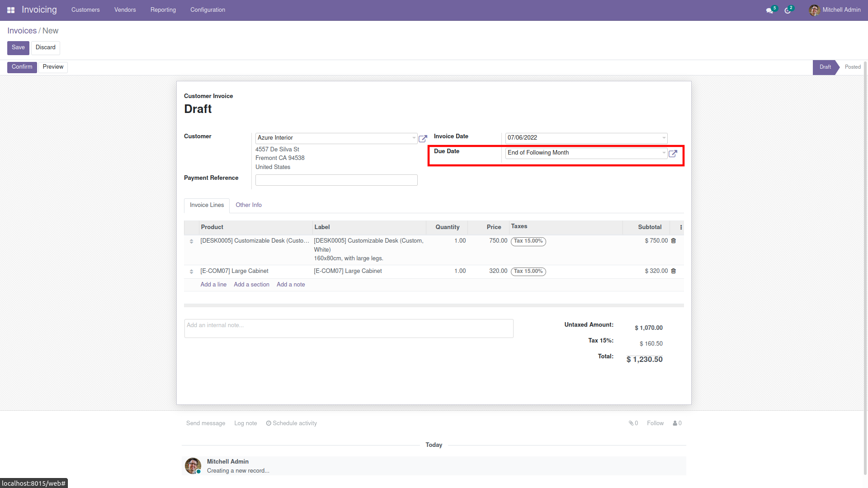Click drag handle of Large Cabinet row
Screen dimensions: 868x488
tap(191, 272)
